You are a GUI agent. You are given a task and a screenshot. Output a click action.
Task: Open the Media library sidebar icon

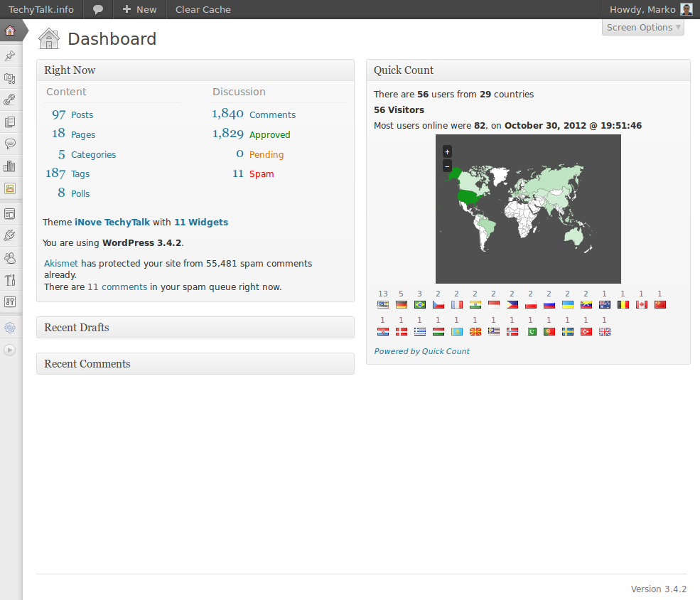click(x=10, y=77)
